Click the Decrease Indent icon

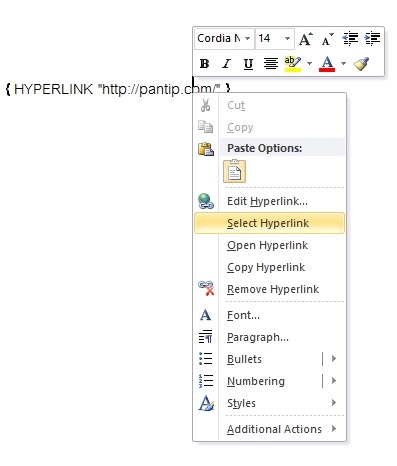[350, 39]
